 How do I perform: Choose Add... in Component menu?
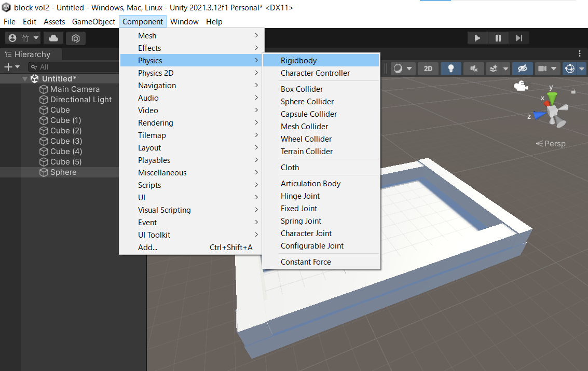coord(192,248)
